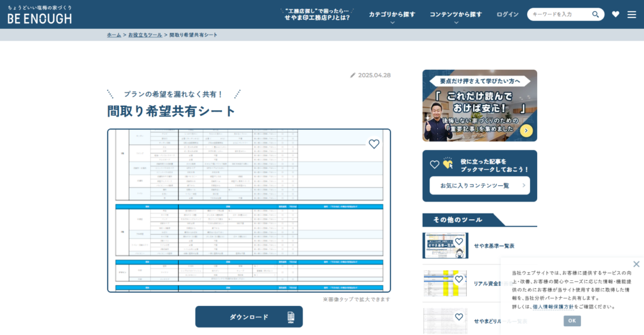Click the キーワードを入力 search field
The image size is (644, 335).
(559, 14)
